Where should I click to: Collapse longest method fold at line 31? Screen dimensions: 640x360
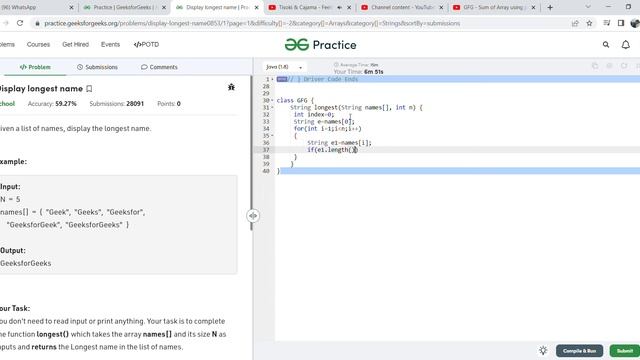273,107
